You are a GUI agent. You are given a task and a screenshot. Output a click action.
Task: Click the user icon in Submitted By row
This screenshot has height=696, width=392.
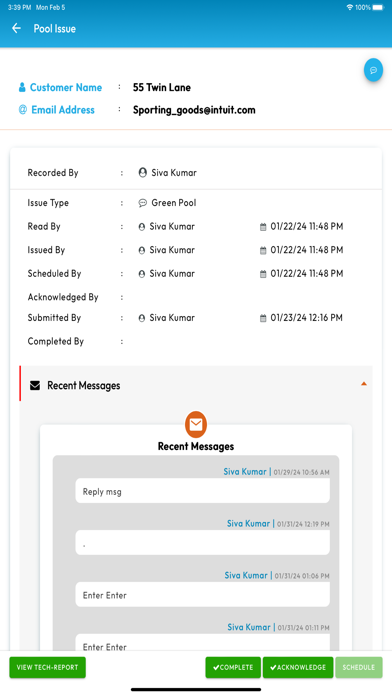[142, 318]
